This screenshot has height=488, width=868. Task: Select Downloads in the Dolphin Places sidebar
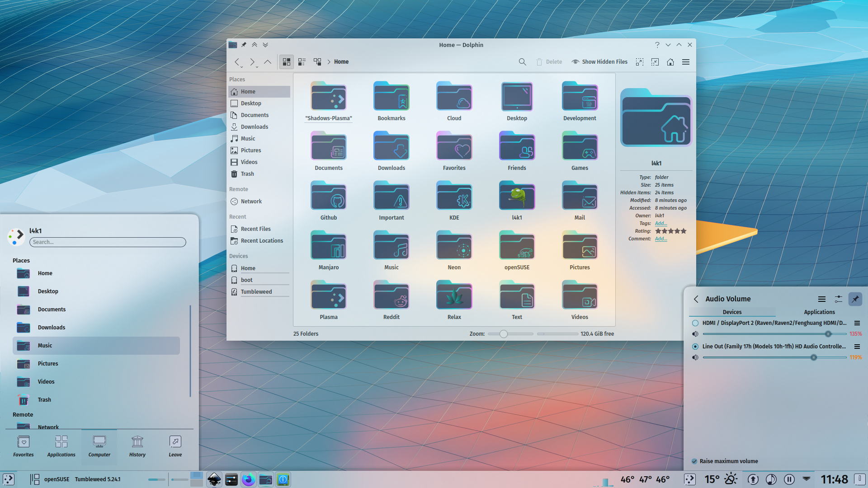(259, 127)
